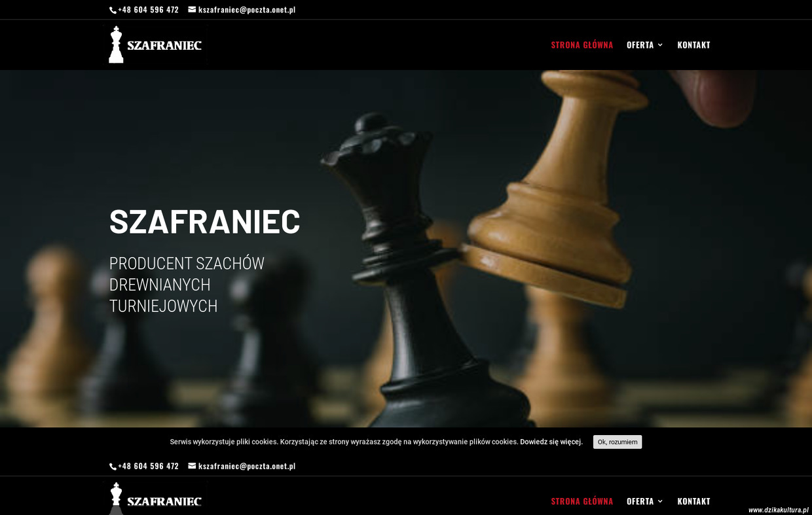812x515 pixels.
Task: Click the phone icon in lower contact bar
Action: (x=113, y=467)
